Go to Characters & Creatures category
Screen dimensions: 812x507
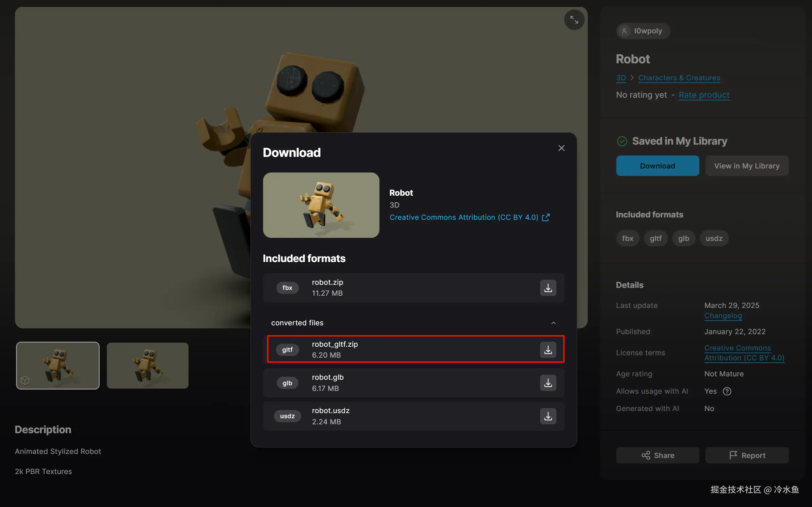(679, 78)
